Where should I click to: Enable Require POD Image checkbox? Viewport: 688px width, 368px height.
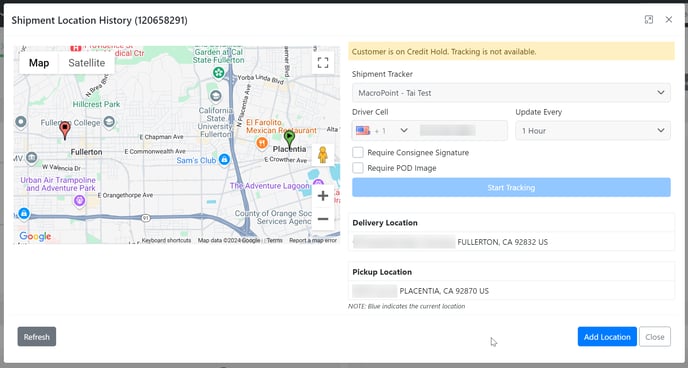(x=358, y=168)
